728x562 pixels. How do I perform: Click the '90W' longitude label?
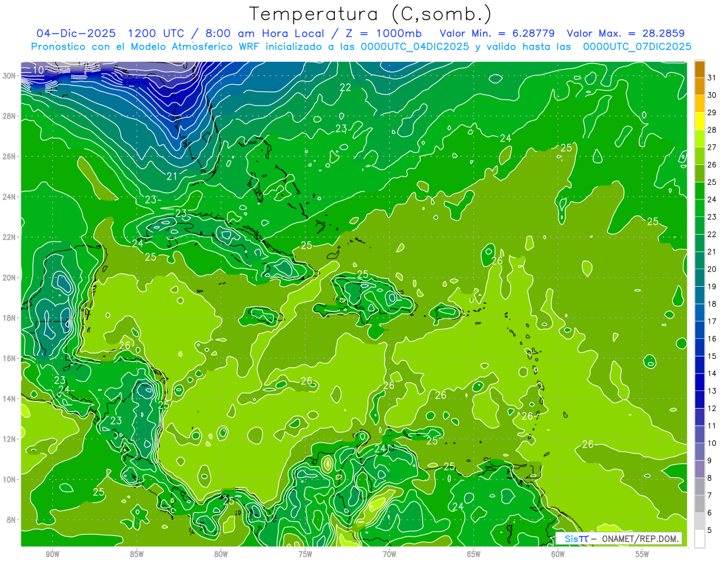pos(52,554)
